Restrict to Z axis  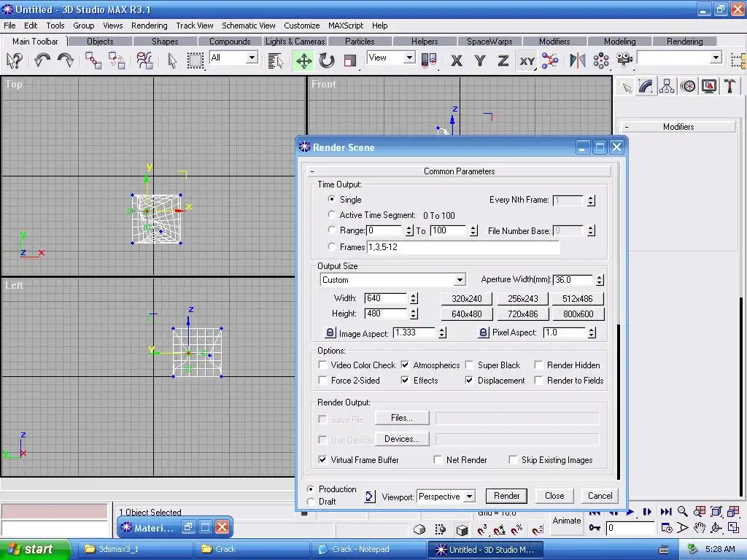(503, 61)
